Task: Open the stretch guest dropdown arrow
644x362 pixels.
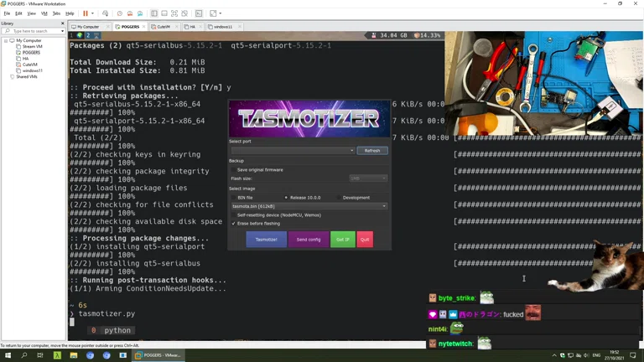Action: (x=221, y=13)
